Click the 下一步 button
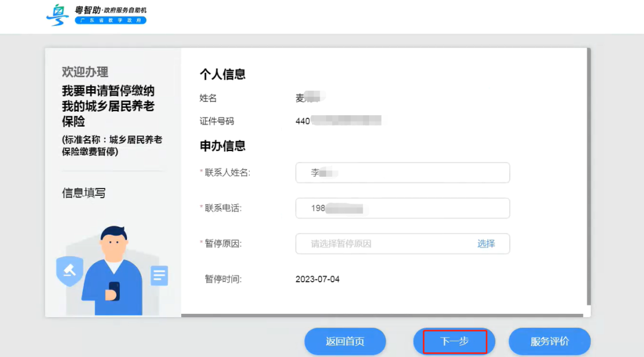Viewport: 644px width, 357px height. click(x=454, y=341)
